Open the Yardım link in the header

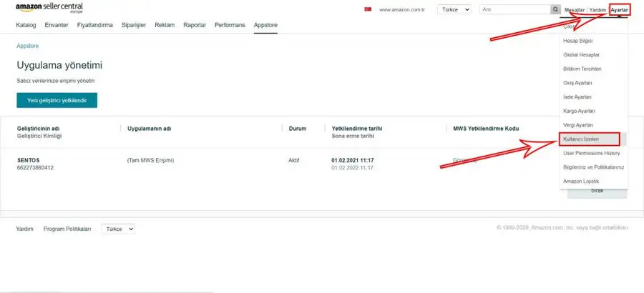tap(597, 10)
